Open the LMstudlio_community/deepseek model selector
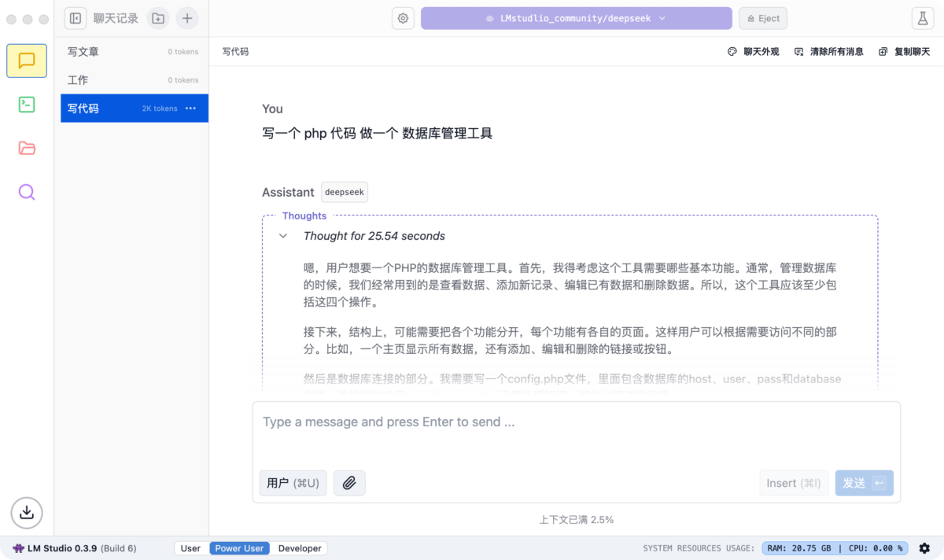Viewport: 944px width, 560px height. pos(577,18)
